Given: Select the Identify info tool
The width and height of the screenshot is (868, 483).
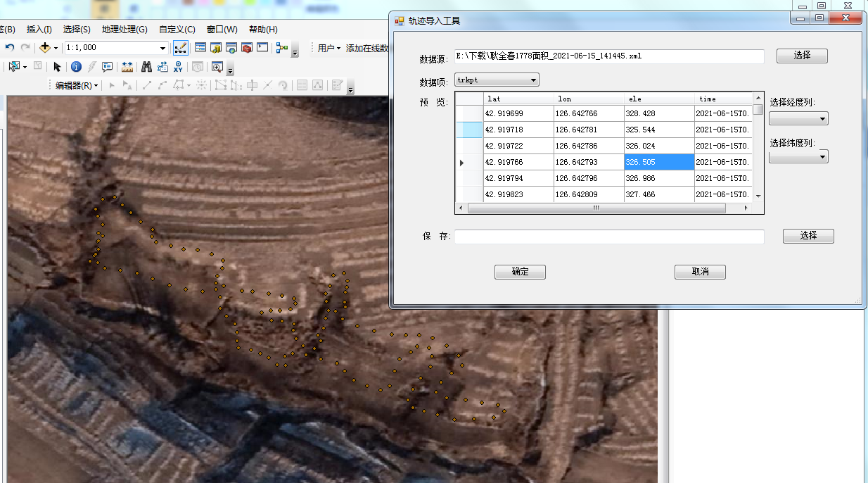Looking at the screenshot, I should pyautogui.click(x=76, y=67).
